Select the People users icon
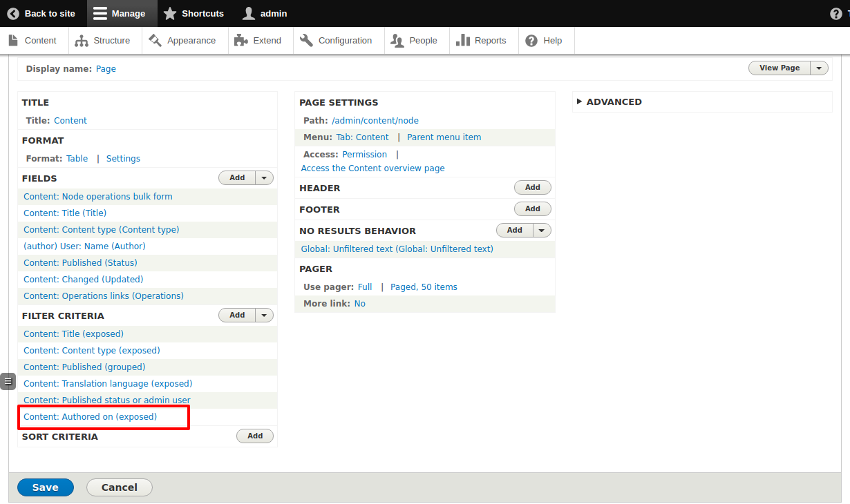850x504 pixels. 399,40
